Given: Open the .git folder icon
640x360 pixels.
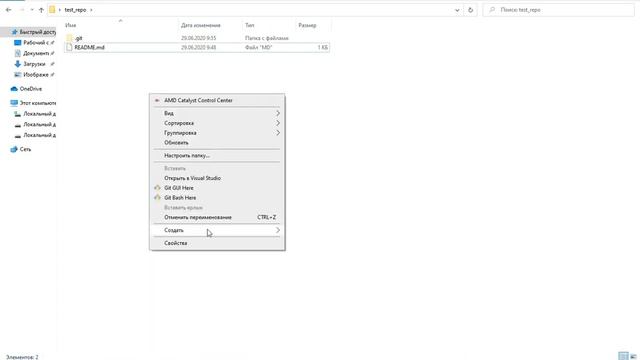Looking at the screenshot, I should (x=69, y=38).
